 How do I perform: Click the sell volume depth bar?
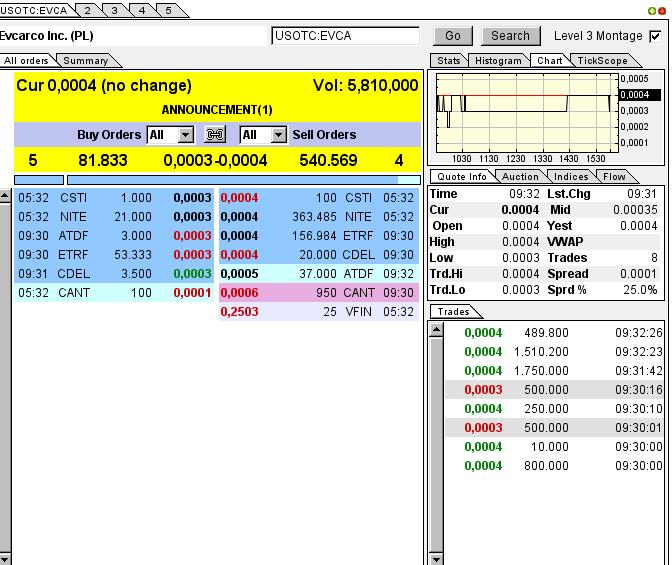tap(244, 180)
